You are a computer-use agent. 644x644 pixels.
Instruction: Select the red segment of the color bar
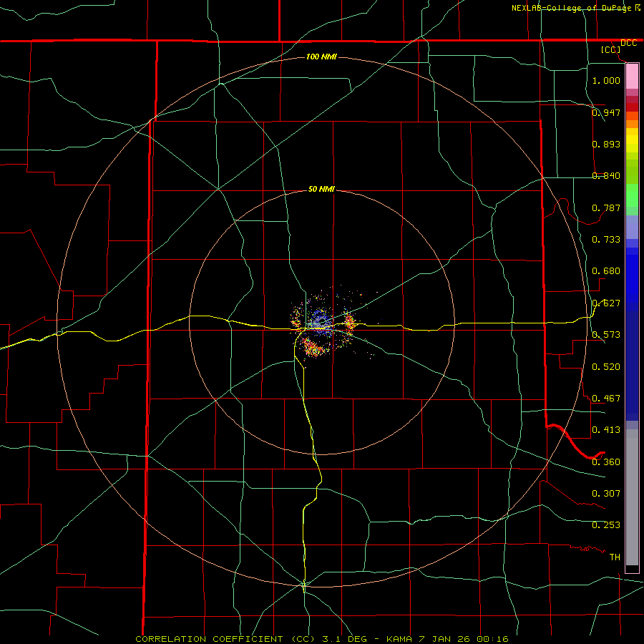632,107
